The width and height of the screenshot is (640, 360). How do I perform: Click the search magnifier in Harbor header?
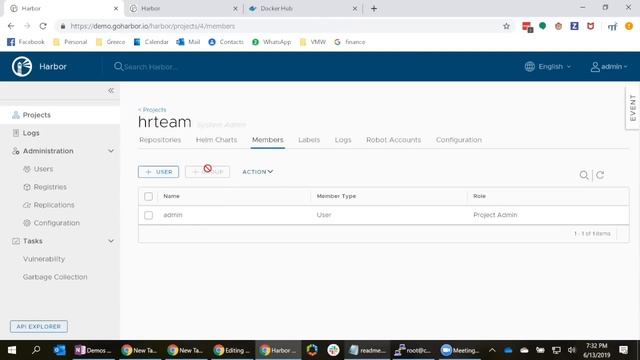pyautogui.click(x=118, y=67)
